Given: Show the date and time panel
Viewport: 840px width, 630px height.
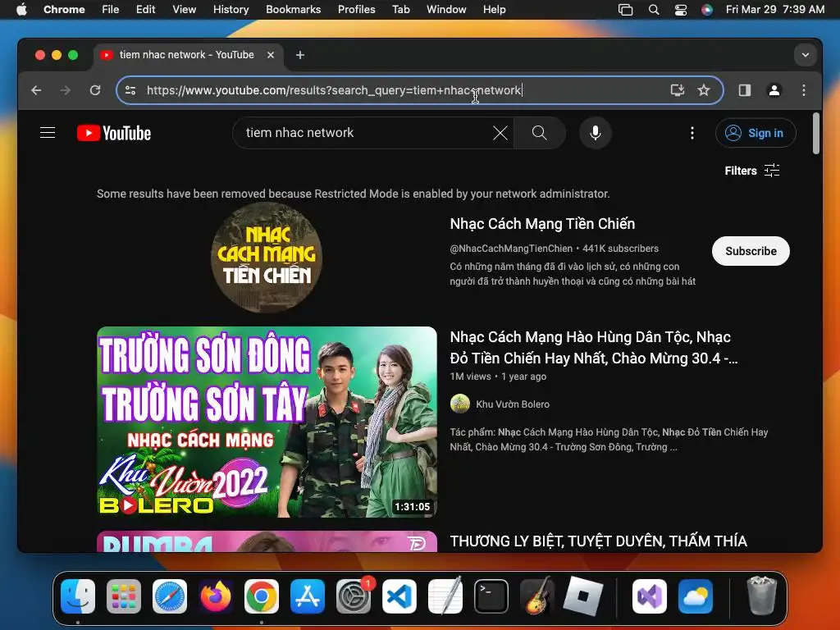Looking at the screenshot, I should (774, 9).
